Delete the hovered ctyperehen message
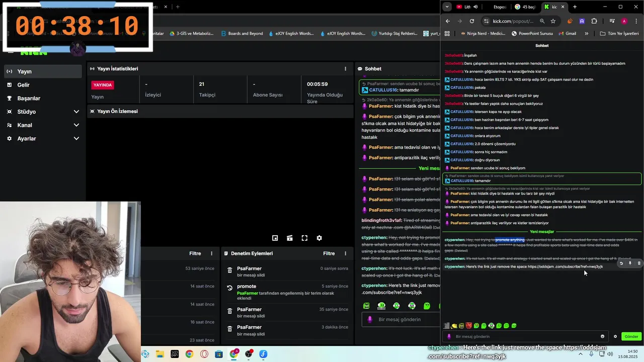This screenshot has width=644, height=362. [639, 263]
